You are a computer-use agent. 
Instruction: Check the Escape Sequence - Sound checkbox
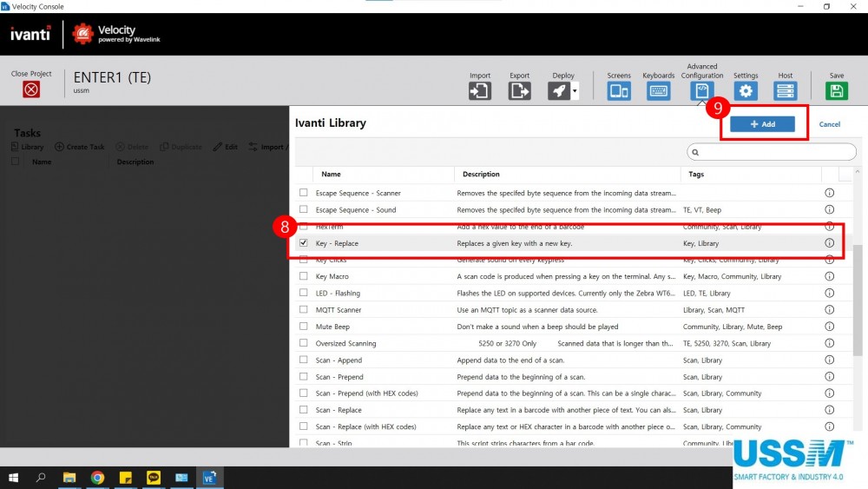(x=303, y=209)
